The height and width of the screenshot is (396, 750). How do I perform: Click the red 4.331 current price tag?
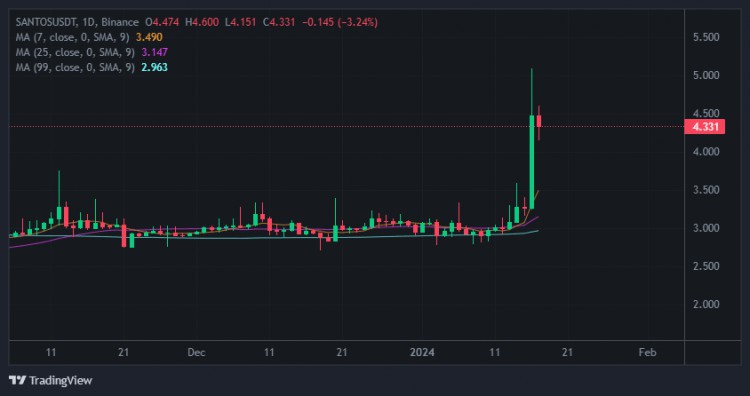(x=705, y=127)
